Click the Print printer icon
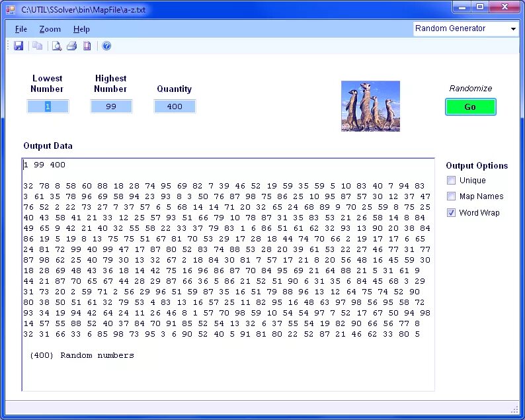The width and height of the screenshot is (525, 420). (71, 46)
